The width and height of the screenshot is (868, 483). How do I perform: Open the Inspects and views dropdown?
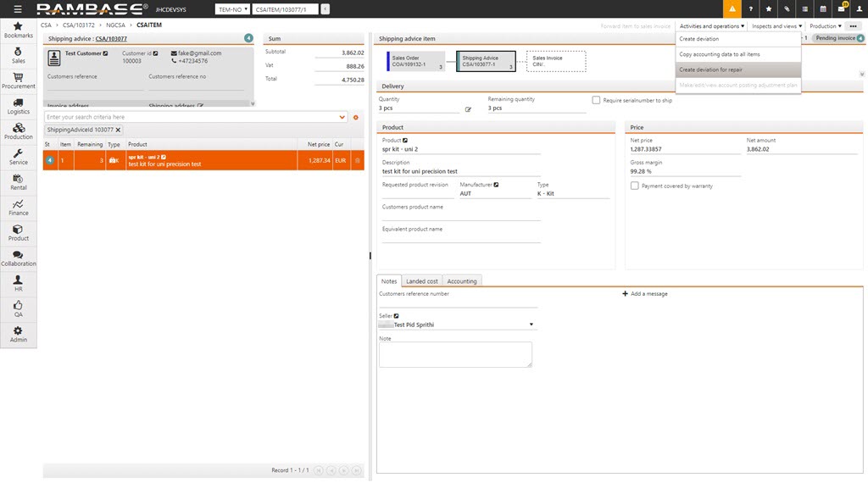(776, 26)
